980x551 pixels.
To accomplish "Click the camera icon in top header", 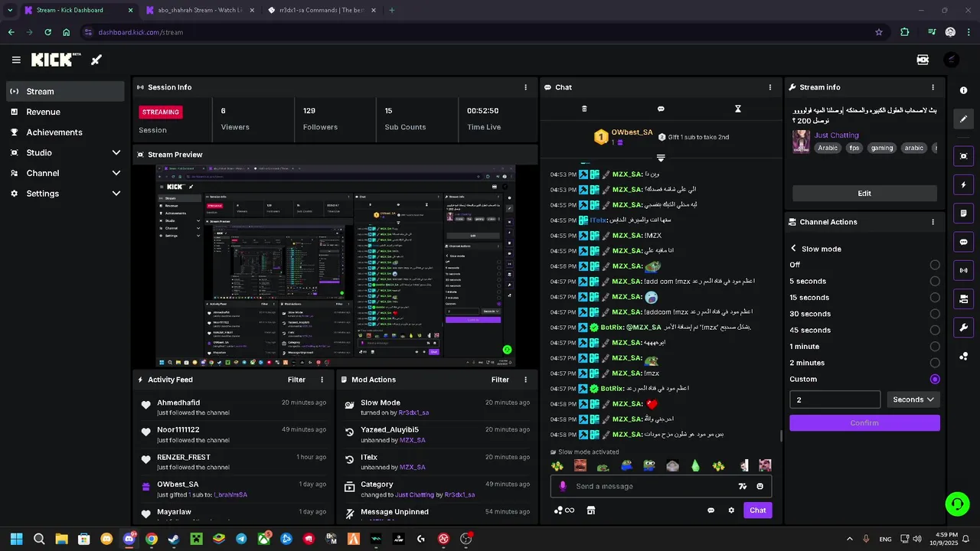I will (923, 60).
